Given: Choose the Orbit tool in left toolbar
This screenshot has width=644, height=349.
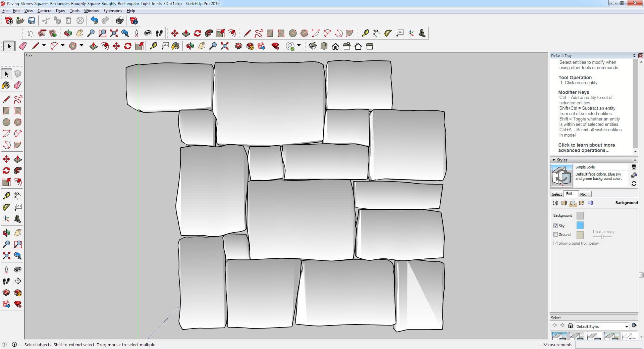Looking at the screenshot, I should click(6, 233).
